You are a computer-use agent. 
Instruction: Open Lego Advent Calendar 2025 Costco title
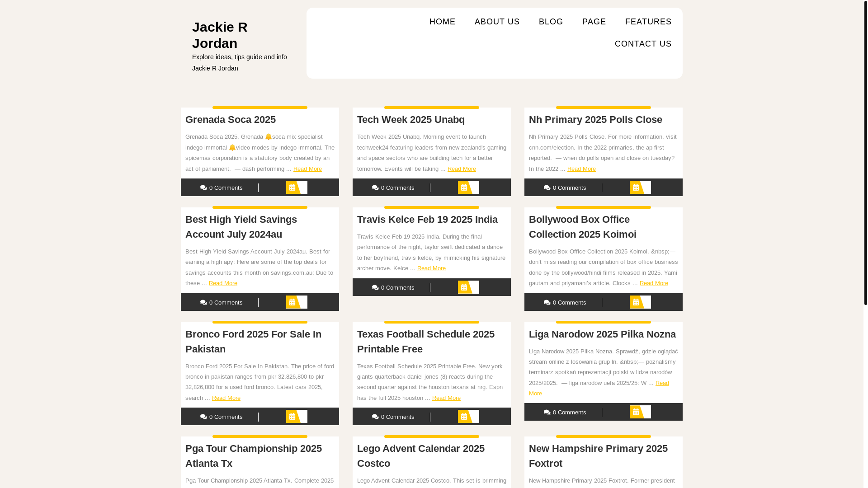click(x=420, y=456)
